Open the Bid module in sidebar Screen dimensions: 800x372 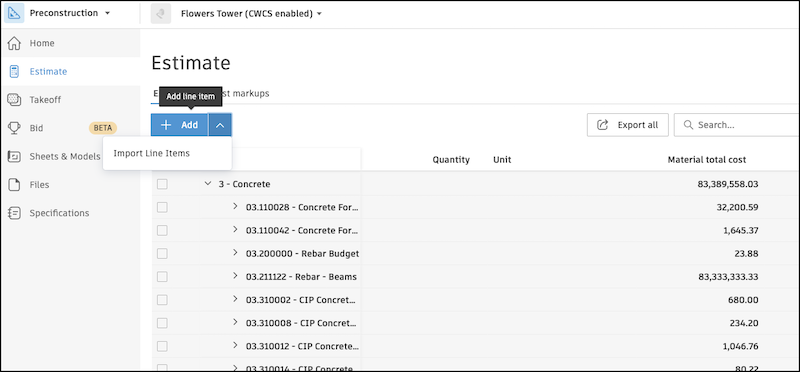pos(36,128)
